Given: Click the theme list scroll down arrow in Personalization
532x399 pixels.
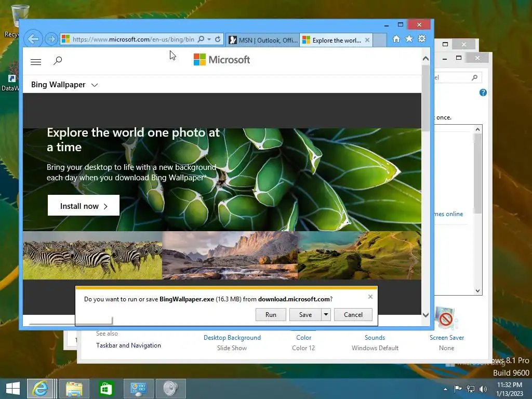Looking at the screenshot, I should tap(478, 291).
